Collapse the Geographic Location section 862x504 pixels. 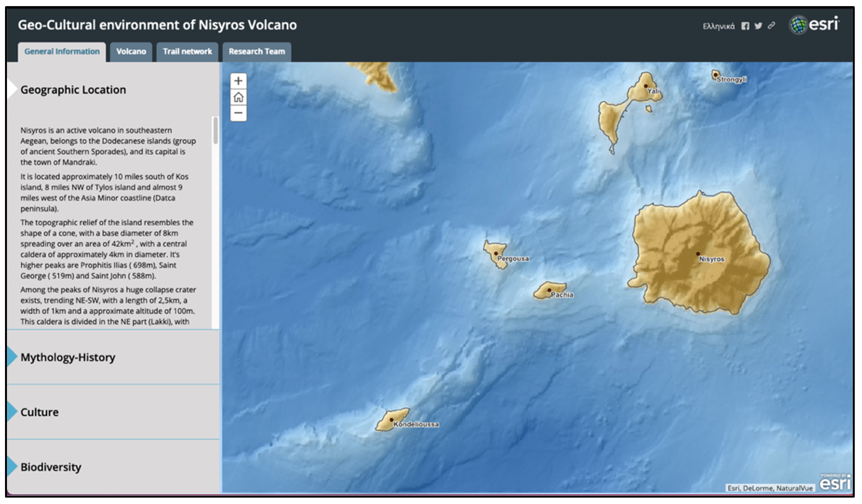(x=73, y=90)
